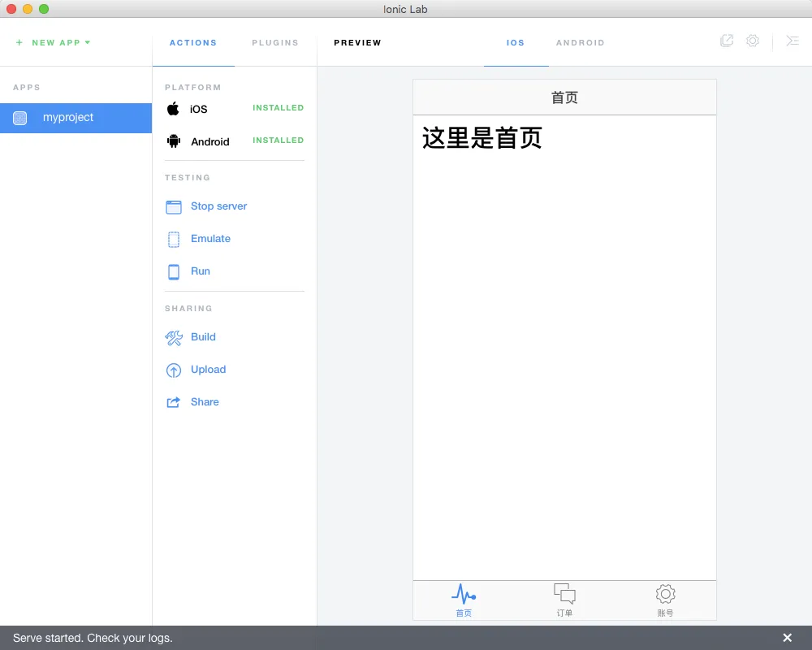The height and width of the screenshot is (650, 812).
Task: Select the Android preview tab
Action: tap(580, 42)
